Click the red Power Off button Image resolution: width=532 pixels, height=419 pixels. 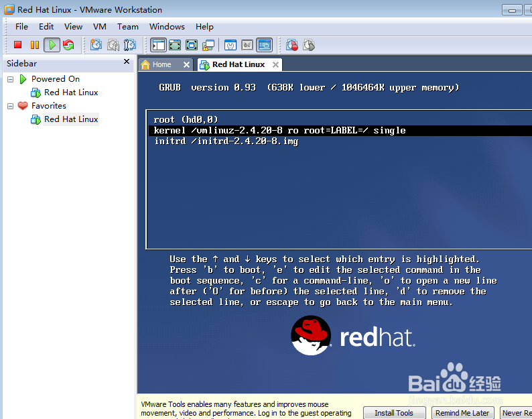(18, 45)
